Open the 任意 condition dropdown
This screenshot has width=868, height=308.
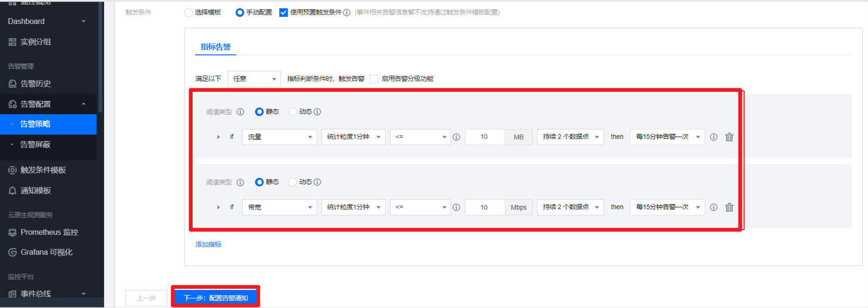point(254,79)
